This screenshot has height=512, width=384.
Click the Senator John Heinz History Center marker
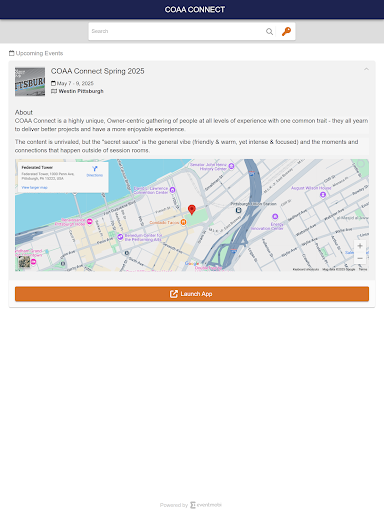[231, 166]
